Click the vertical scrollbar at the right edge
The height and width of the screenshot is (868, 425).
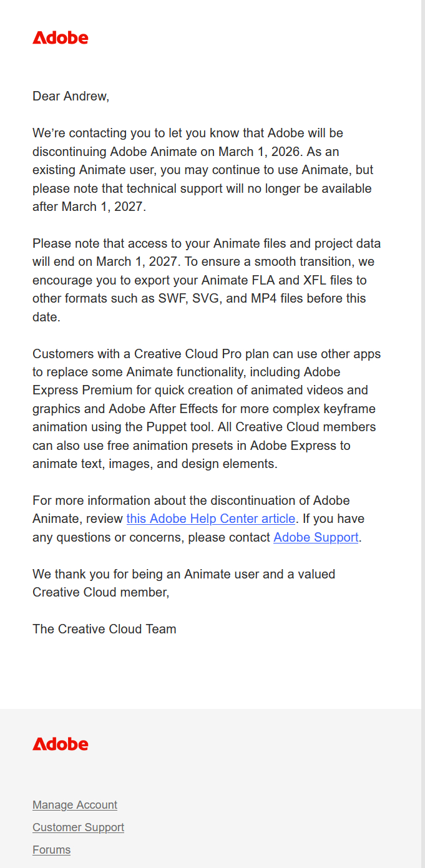coord(423,374)
